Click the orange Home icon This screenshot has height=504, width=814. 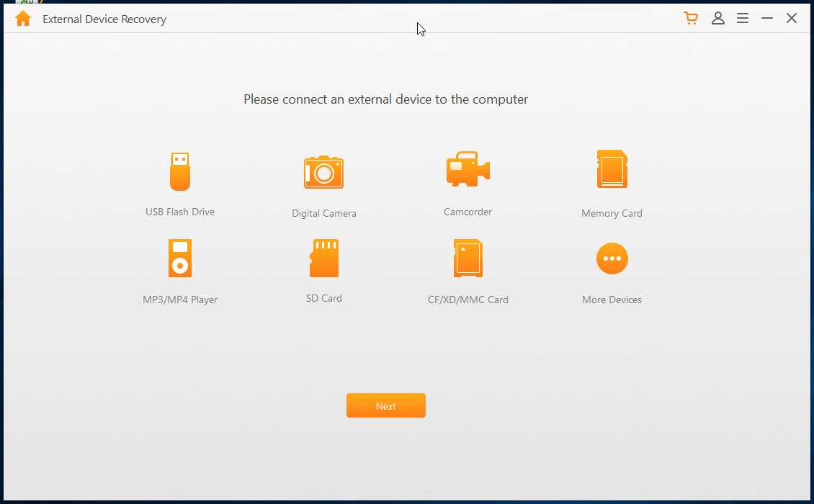[23, 19]
